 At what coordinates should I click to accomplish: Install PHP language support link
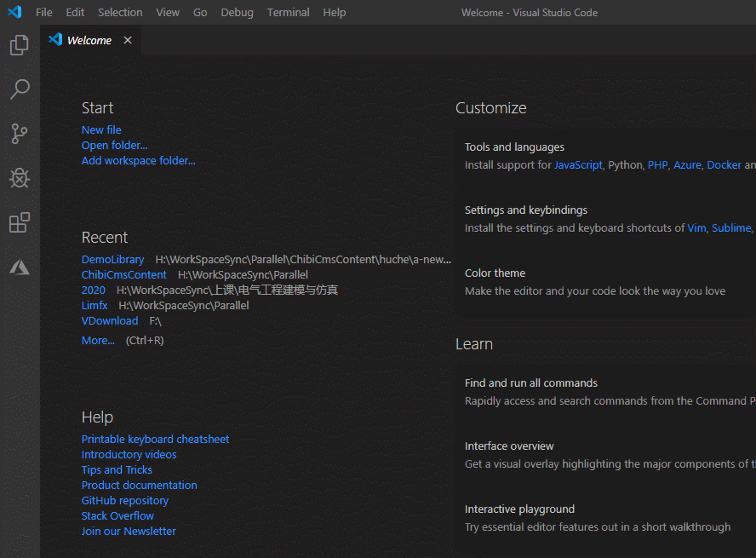tap(657, 165)
